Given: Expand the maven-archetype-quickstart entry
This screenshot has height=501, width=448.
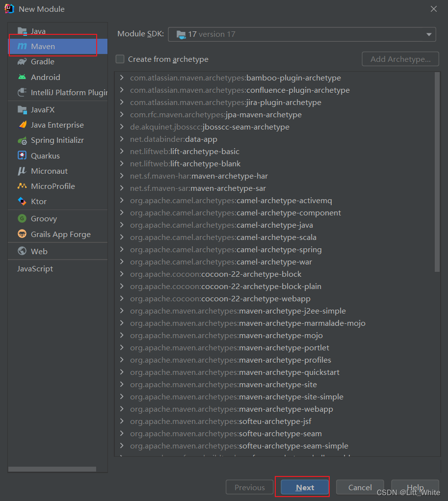Looking at the screenshot, I should point(122,372).
